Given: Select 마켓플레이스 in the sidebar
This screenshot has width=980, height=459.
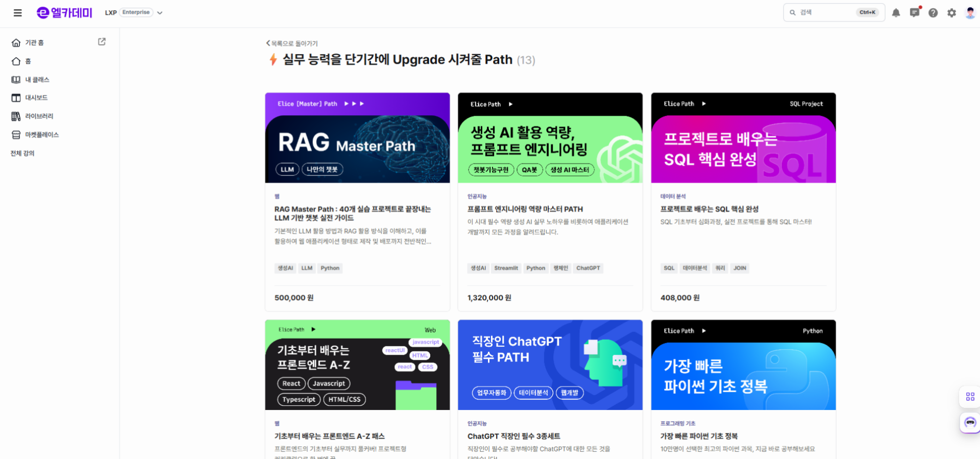Looking at the screenshot, I should click(x=42, y=135).
